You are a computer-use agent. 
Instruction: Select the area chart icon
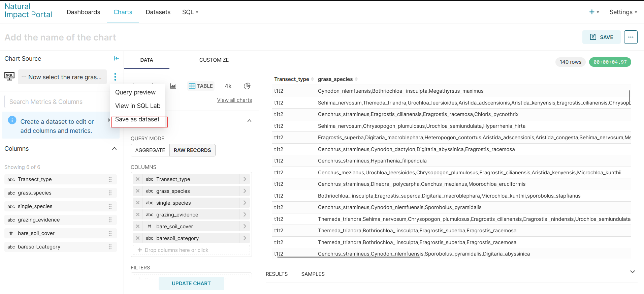coord(173,86)
